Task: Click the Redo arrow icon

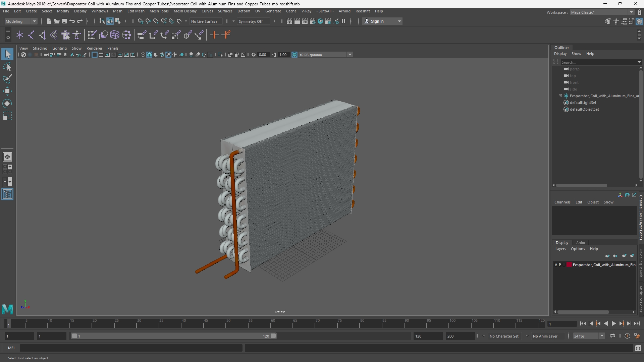Action: point(80,21)
